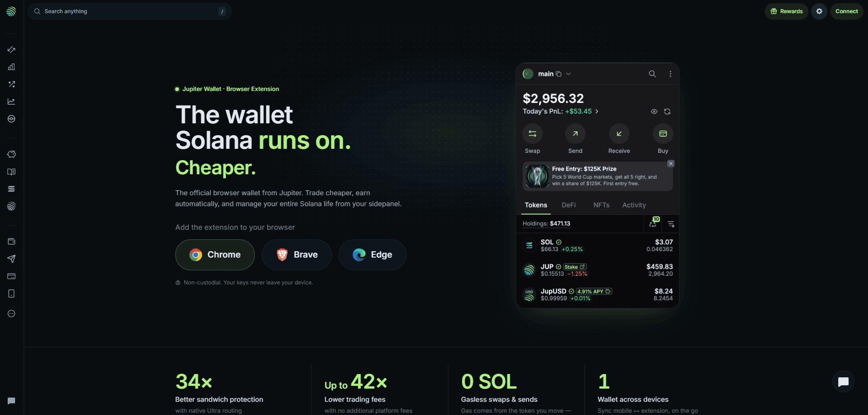This screenshot has height=415, width=868.
Task: Add the extension for Brave
Action: click(x=297, y=255)
